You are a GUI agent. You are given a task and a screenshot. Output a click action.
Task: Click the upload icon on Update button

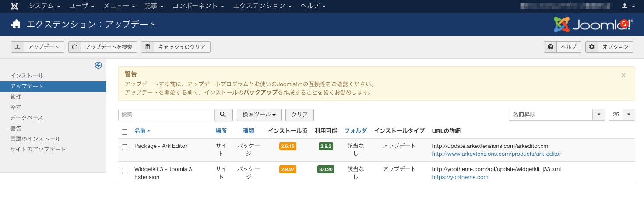pos(17,47)
